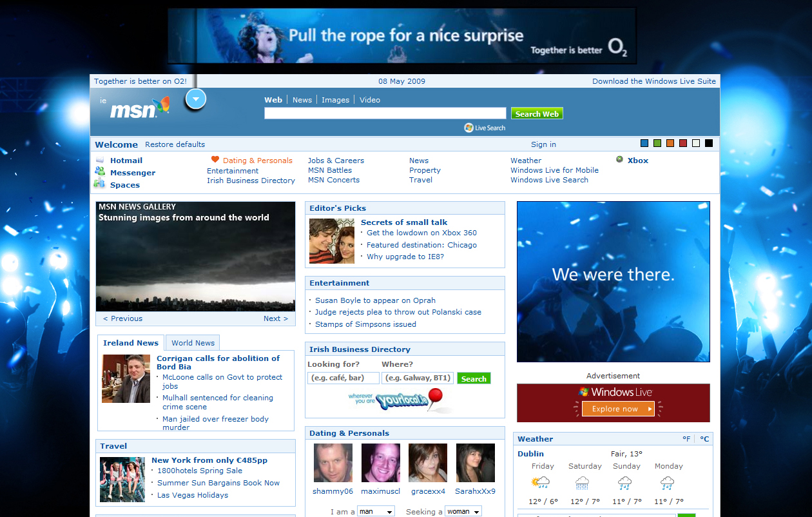Switch temperature to Fahrenheit
The image size is (812, 517).
[686, 439]
